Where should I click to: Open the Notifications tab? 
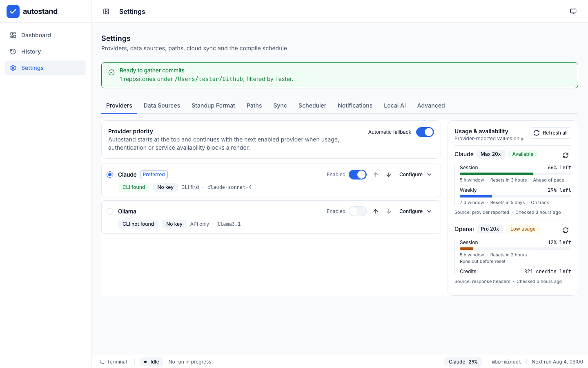(x=355, y=105)
